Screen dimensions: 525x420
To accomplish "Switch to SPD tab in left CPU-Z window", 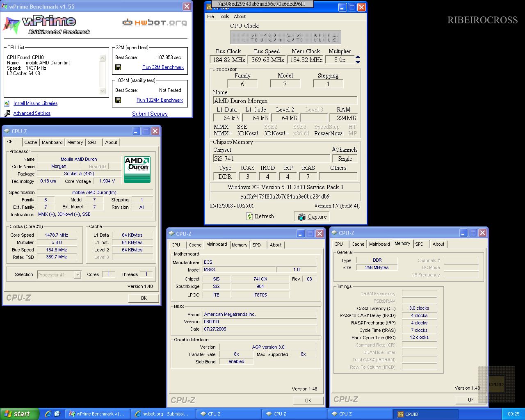I will [x=92, y=142].
